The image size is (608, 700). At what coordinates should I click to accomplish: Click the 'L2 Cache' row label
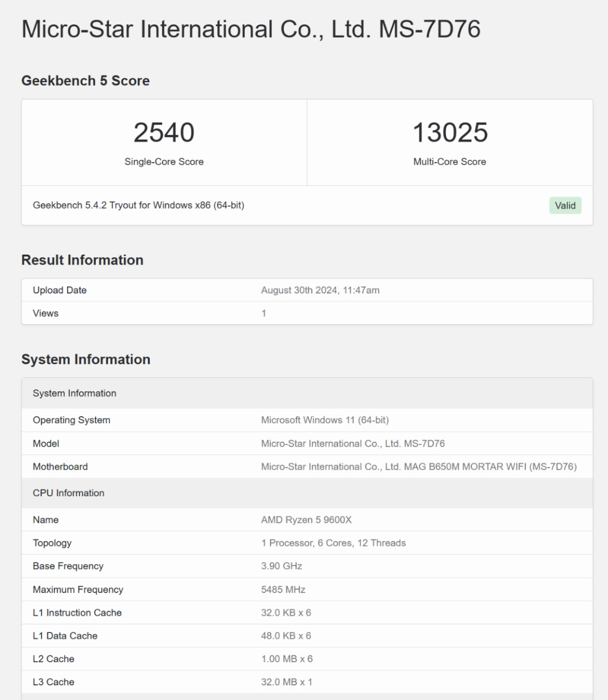point(53,659)
